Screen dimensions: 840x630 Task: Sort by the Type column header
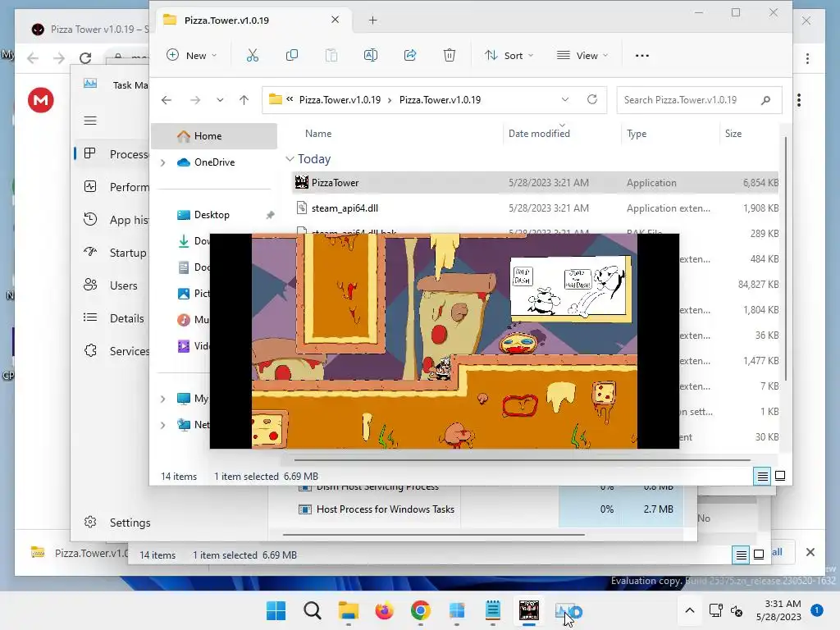point(637,134)
